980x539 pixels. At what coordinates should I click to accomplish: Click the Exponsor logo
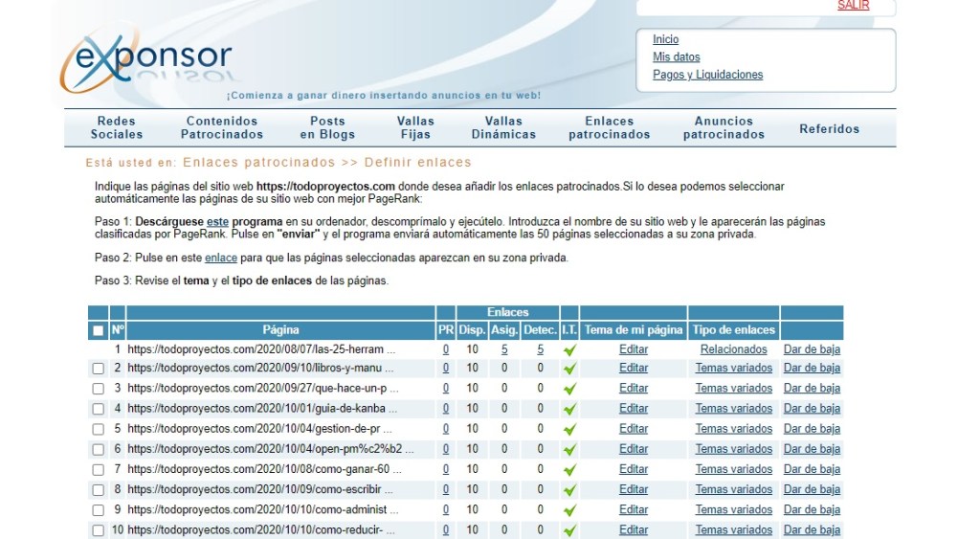[x=146, y=61]
